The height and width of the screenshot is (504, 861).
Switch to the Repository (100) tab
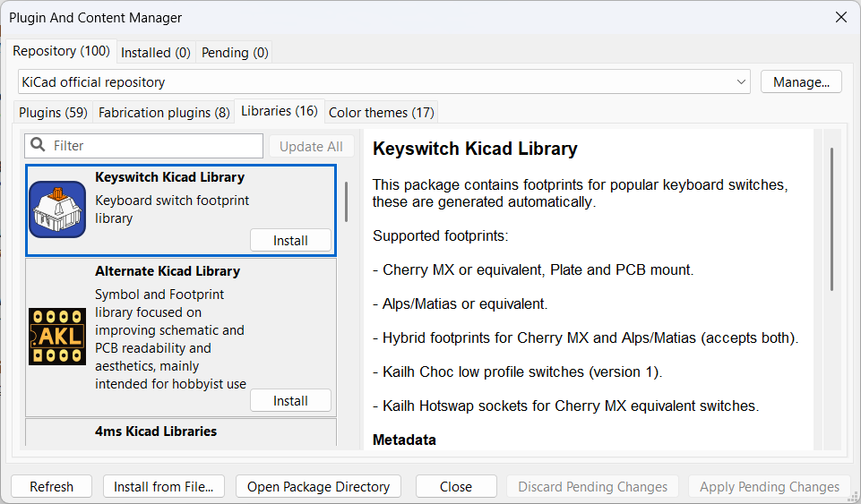tap(62, 51)
